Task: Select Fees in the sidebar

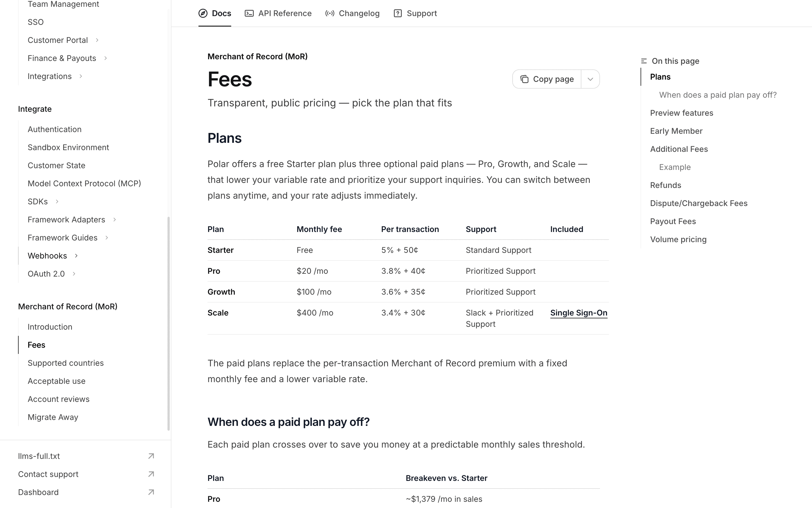Action: (x=37, y=345)
